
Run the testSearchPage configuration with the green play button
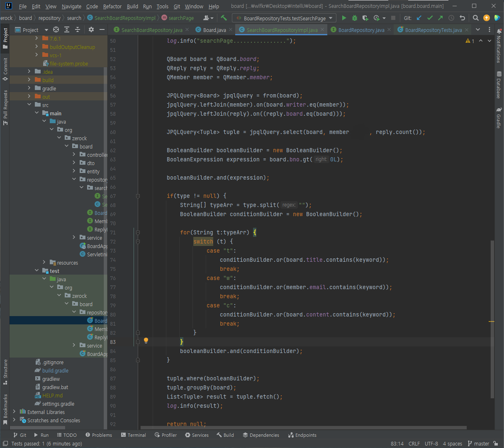click(344, 18)
